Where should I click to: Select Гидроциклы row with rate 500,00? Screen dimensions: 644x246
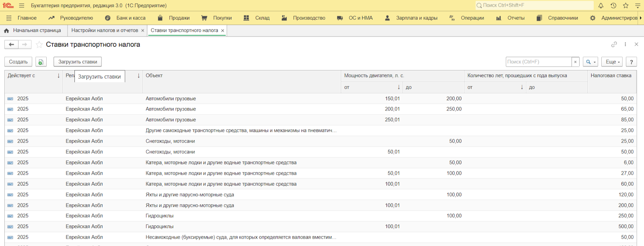320,226
